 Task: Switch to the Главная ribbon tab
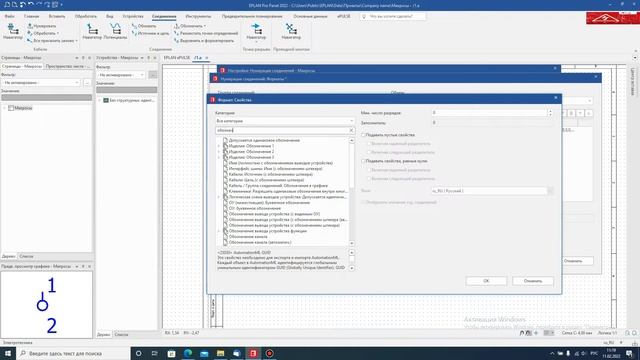pyautogui.click(x=31, y=16)
